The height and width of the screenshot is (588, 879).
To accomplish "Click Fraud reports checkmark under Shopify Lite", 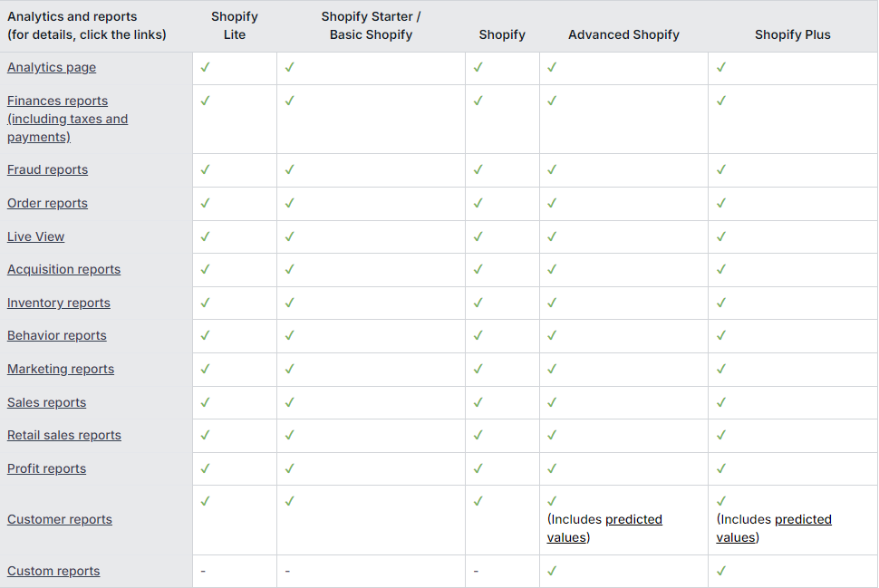I will coord(205,169).
